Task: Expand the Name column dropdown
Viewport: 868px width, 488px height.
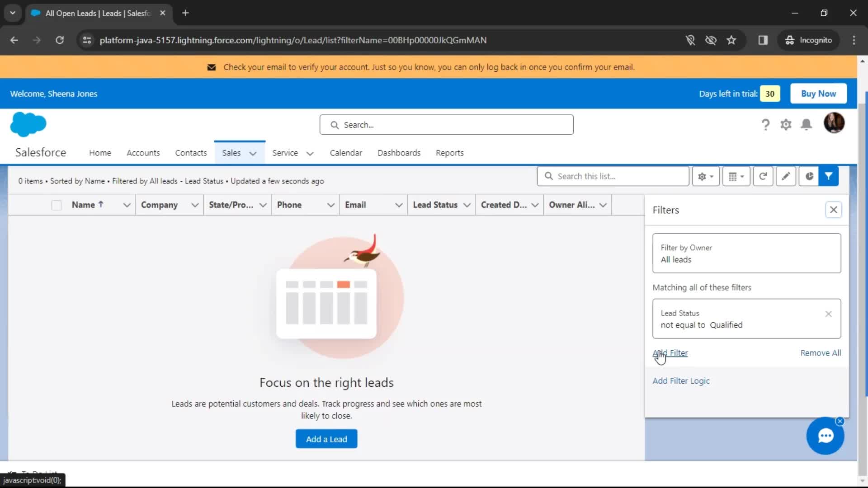Action: click(127, 205)
